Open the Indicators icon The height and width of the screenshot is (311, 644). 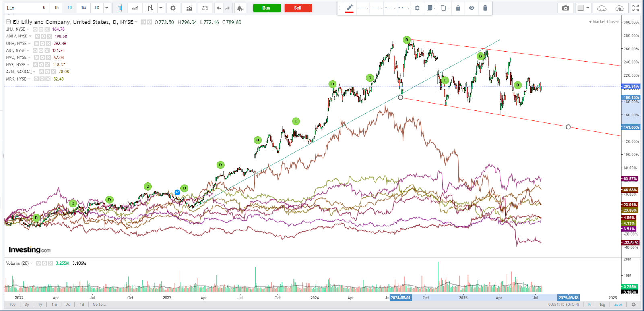189,8
